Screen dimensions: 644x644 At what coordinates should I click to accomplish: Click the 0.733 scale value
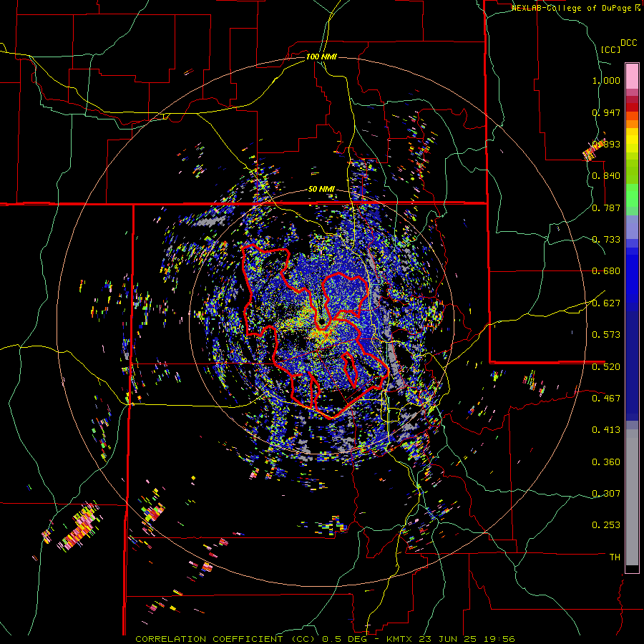(606, 239)
